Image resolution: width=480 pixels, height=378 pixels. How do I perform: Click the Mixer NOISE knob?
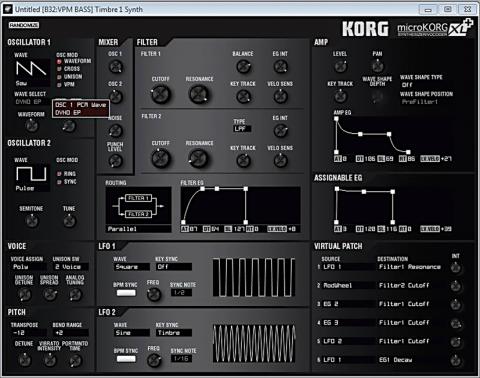[x=116, y=131]
